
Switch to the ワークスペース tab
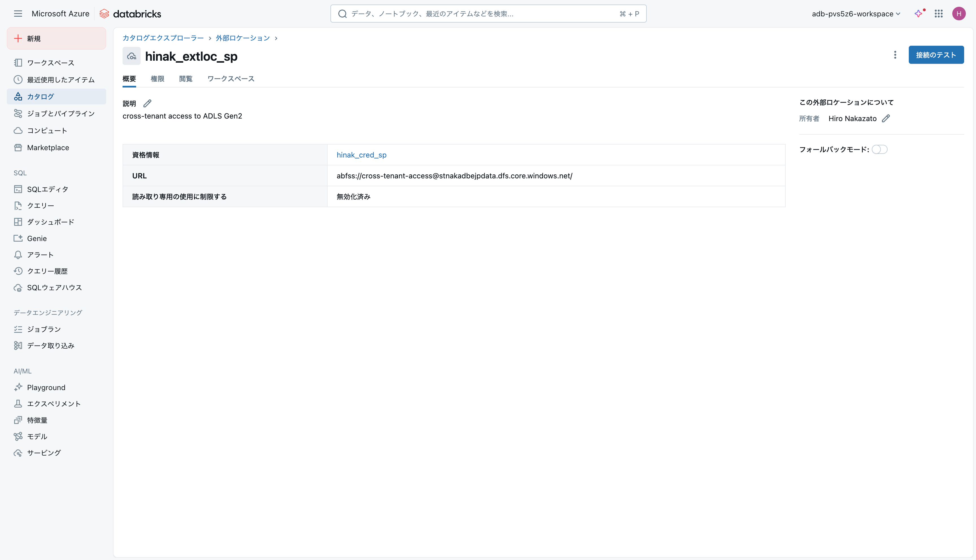[231, 79]
